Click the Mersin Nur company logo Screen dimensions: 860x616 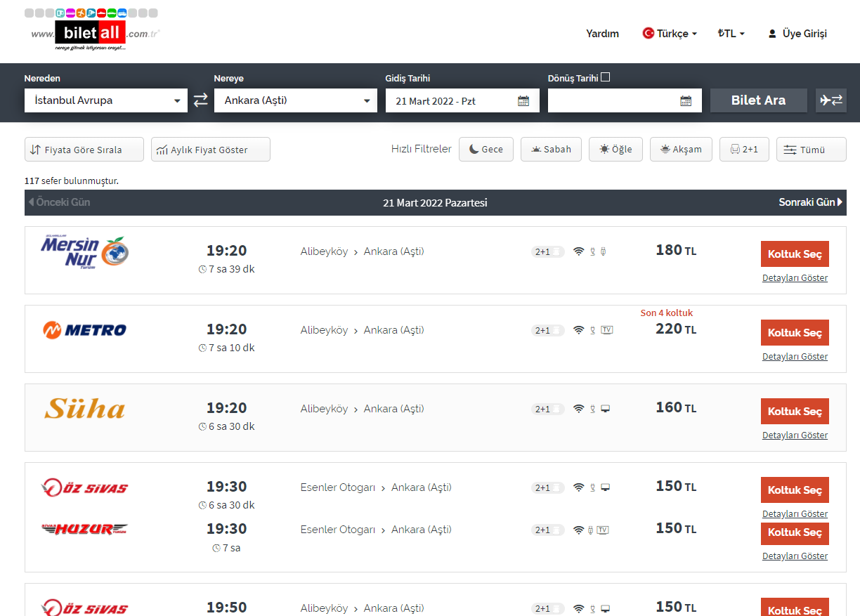click(x=85, y=252)
